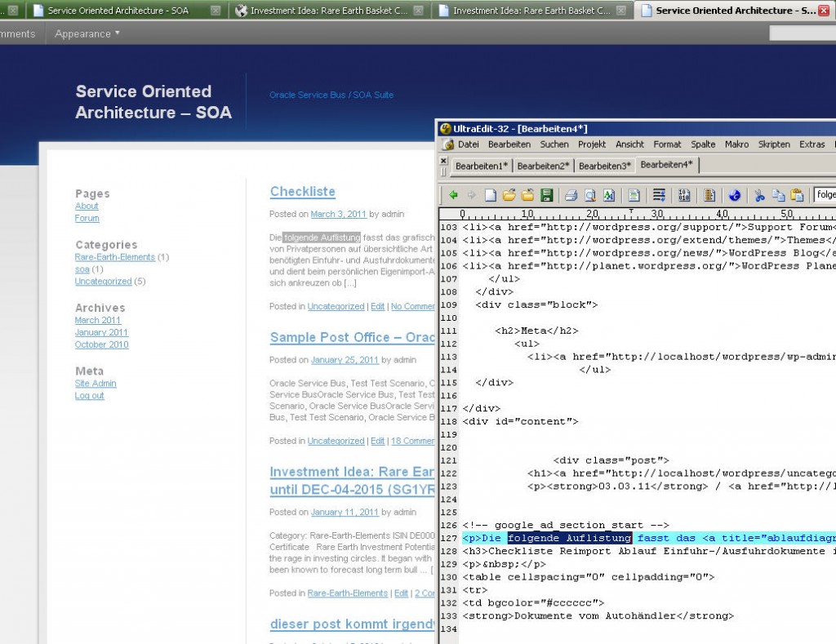Switch to hex mode 10/010 icon
This screenshot has height=644, width=836.
(684, 195)
